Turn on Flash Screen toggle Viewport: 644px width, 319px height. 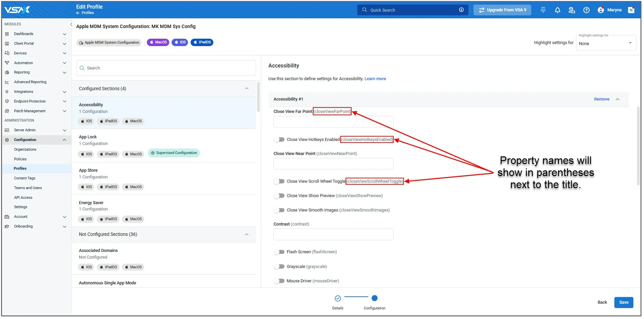[x=279, y=252]
